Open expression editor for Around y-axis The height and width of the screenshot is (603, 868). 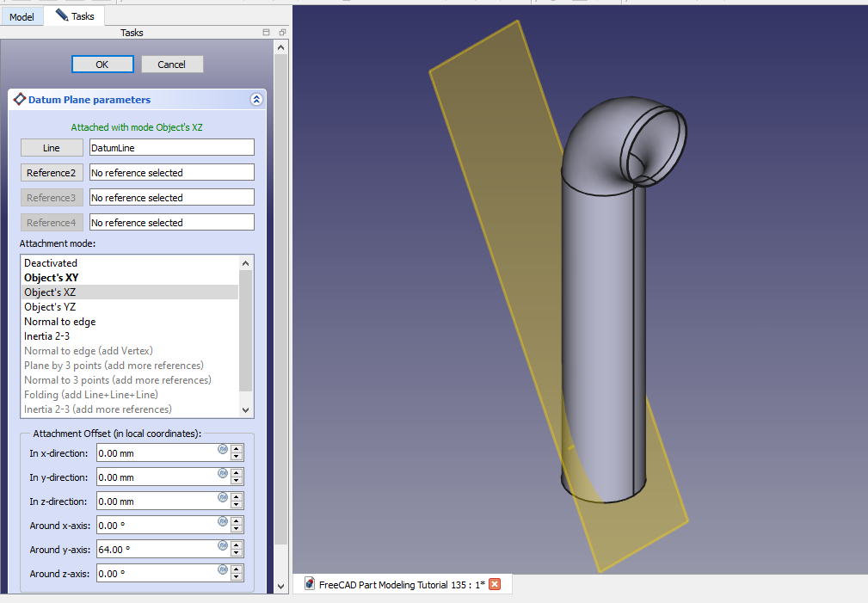coord(222,545)
